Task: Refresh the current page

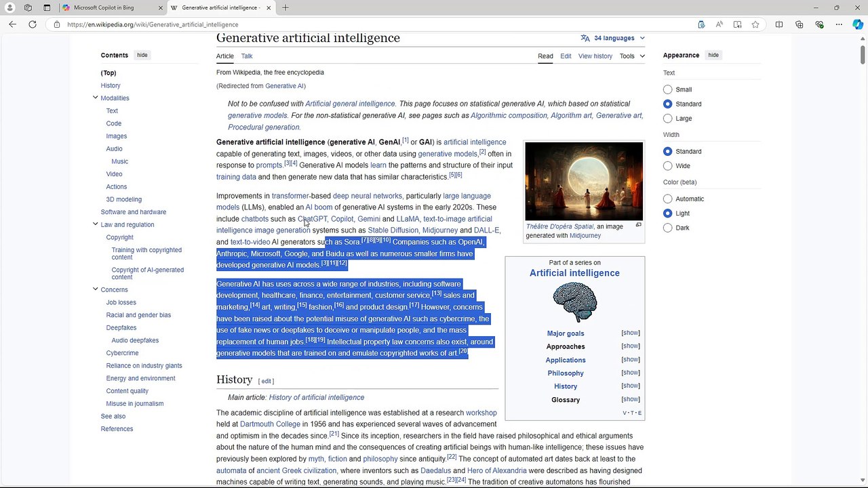Action: [32, 24]
